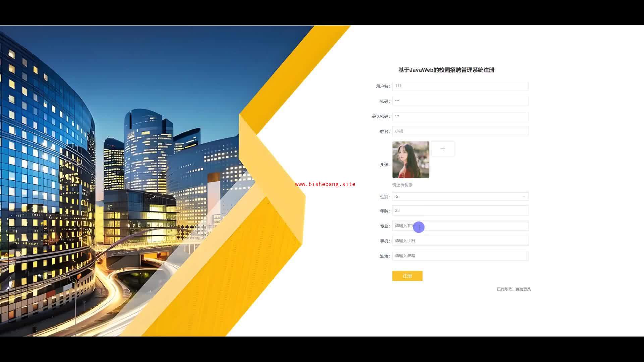Click the 专业 major input field

click(x=470, y=226)
